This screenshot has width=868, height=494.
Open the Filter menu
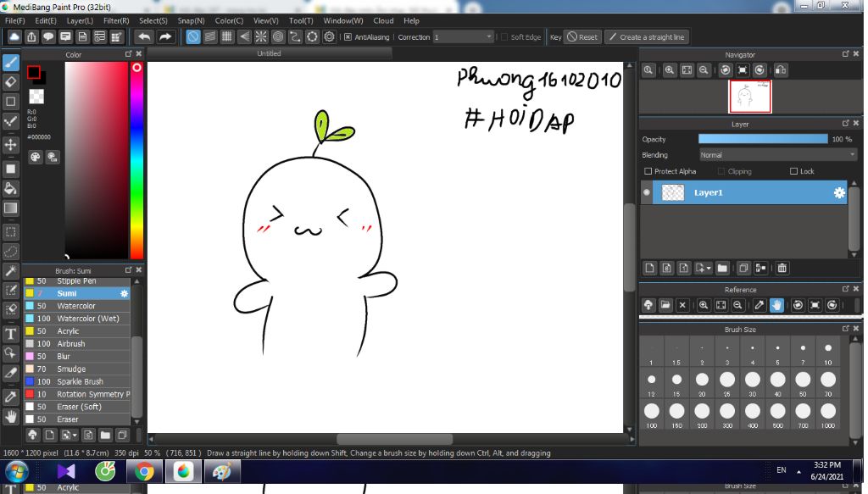click(116, 20)
